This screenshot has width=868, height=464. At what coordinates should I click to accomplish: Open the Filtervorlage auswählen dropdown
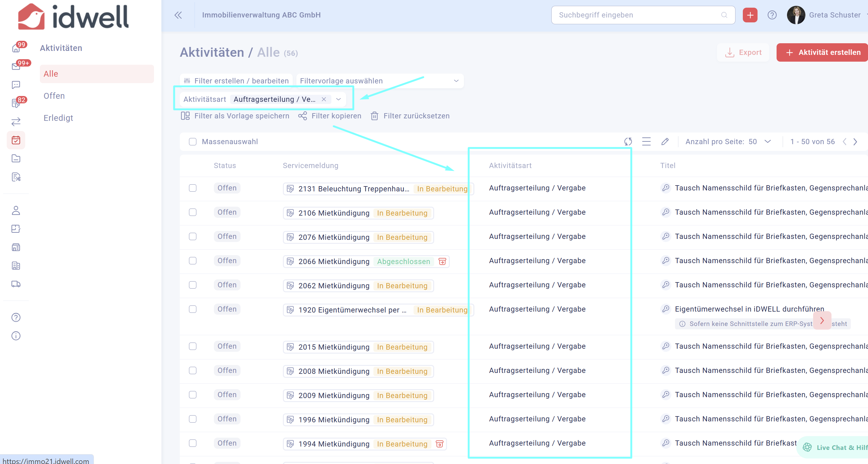pyautogui.click(x=380, y=81)
